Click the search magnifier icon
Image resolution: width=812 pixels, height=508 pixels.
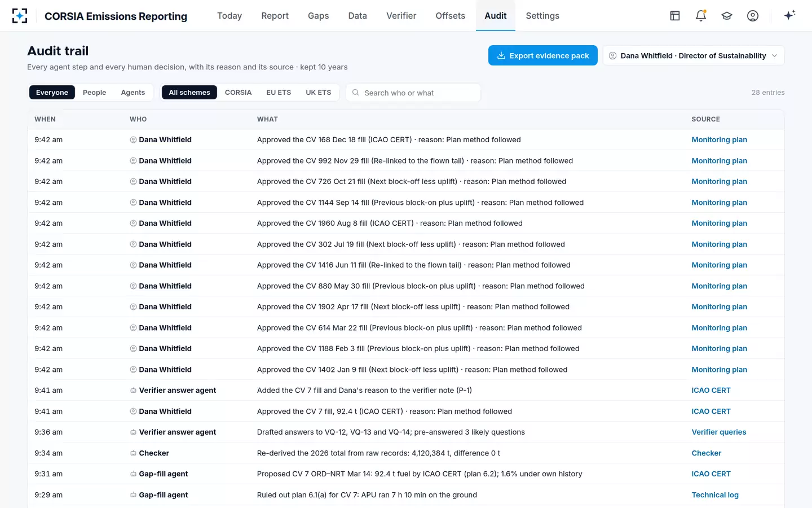pyautogui.click(x=356, y=93)
